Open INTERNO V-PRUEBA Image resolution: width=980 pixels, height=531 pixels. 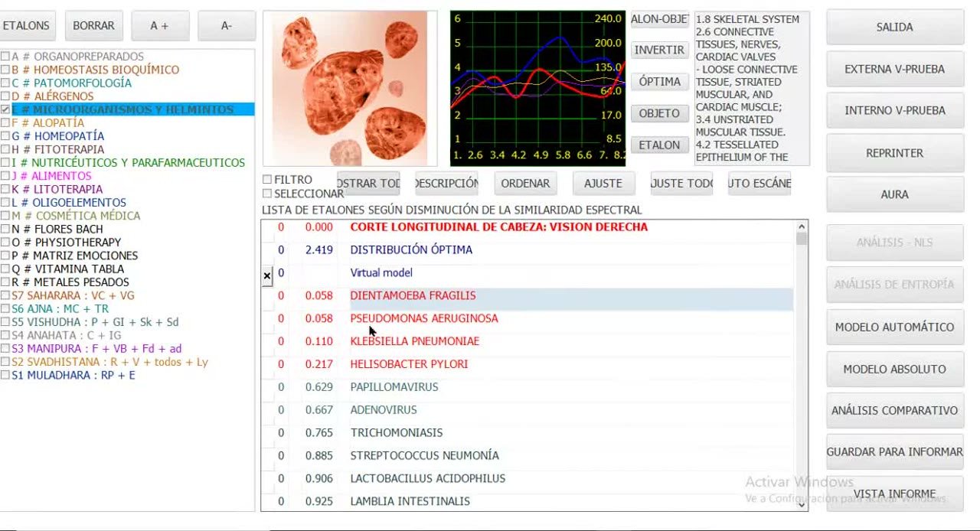tap(894, 110)
